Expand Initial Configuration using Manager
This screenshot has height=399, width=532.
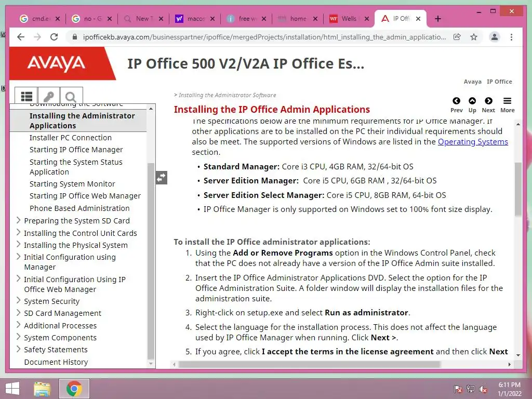coord(19,257)
